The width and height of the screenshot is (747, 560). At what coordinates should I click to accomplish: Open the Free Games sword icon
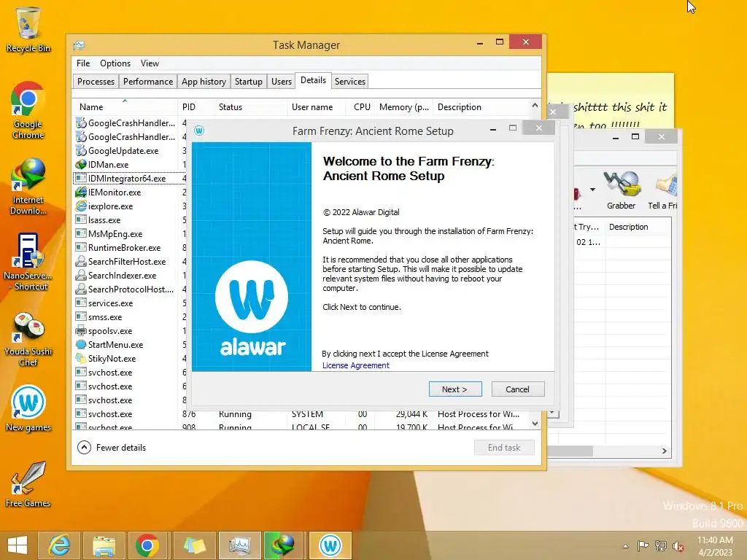tap(28, 484)
